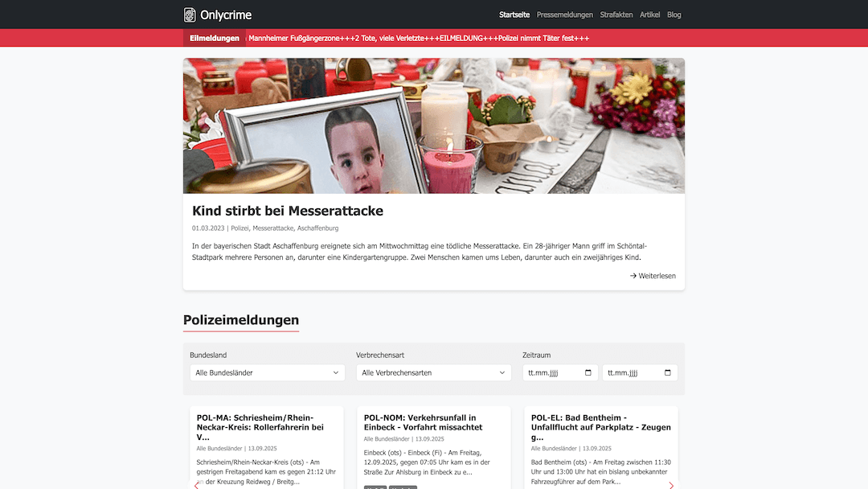This screenshot has height=489, width=868.
Task: Open the Pressemeldungen menu item
Action: tap(564, 14)
